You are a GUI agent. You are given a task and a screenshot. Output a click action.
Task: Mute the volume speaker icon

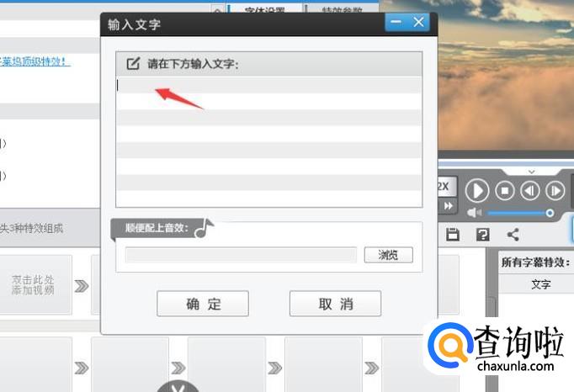point(475,213)
